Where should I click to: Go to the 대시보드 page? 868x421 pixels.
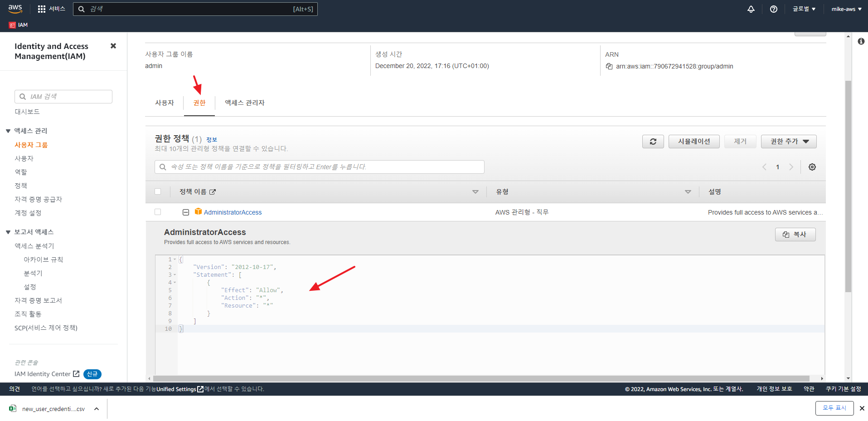pos(27,112)
